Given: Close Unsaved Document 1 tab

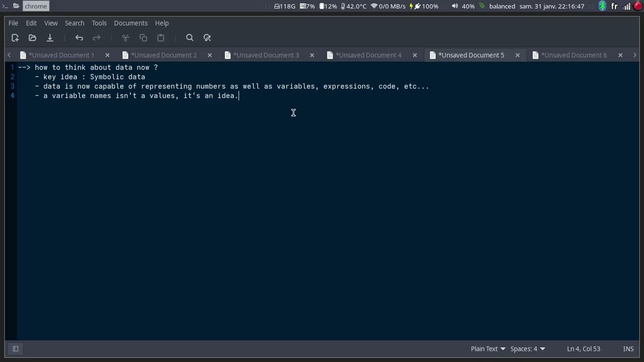Looking at the screenshot, I should coord(107,55).
